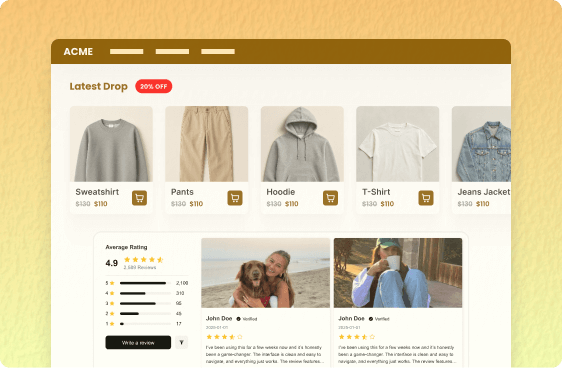Screen dimensions: 562x368
Task: Select the 5 star rating bar with 2,100
Action: [x=147, y=283]
